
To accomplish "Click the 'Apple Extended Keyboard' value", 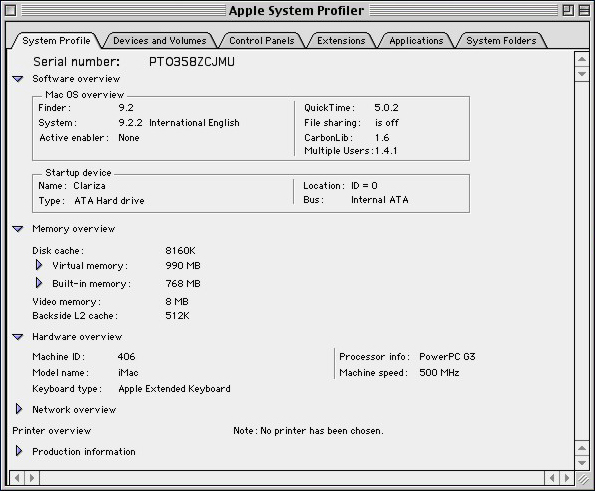I will (175, 389).
